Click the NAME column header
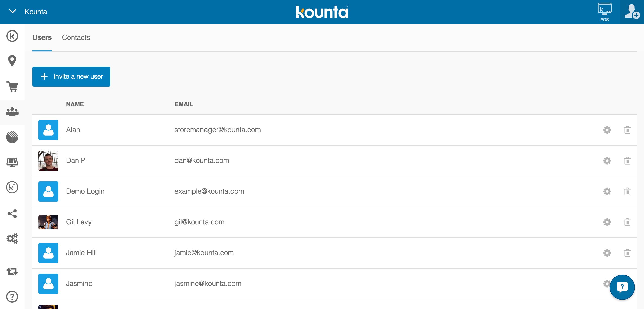Screen dimensions: 644x309 coord(75,104)
